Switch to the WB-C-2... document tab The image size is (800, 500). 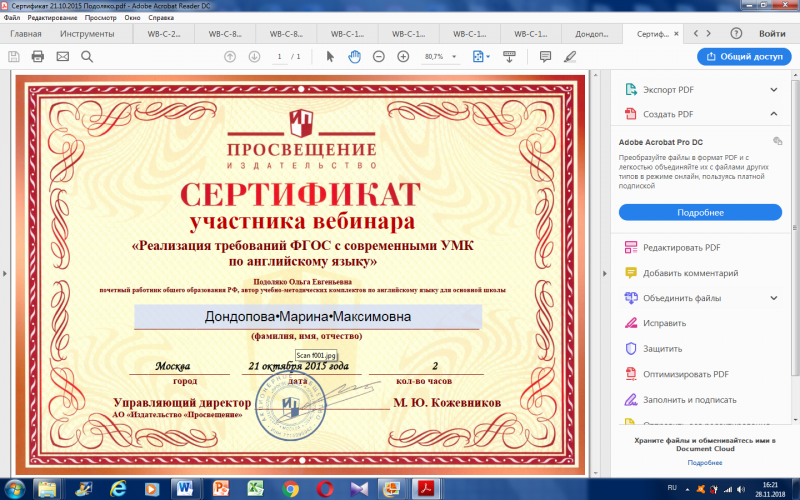click(x=164, y=34)
